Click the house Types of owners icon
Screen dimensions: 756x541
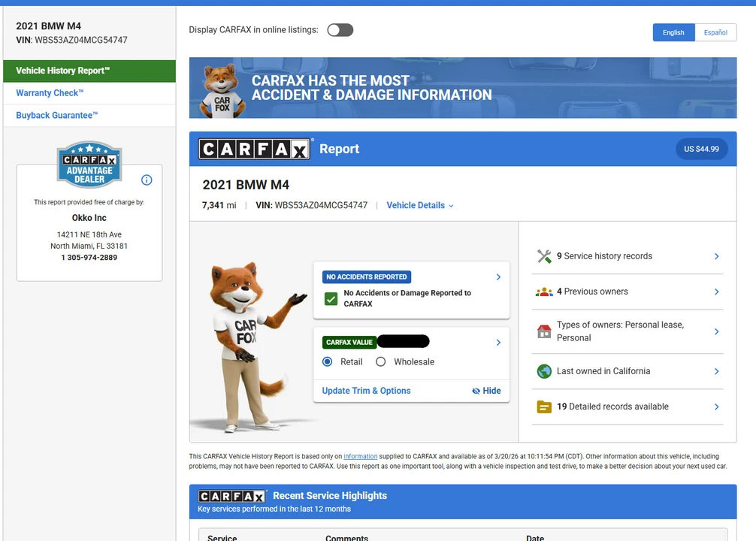(544, 331)
